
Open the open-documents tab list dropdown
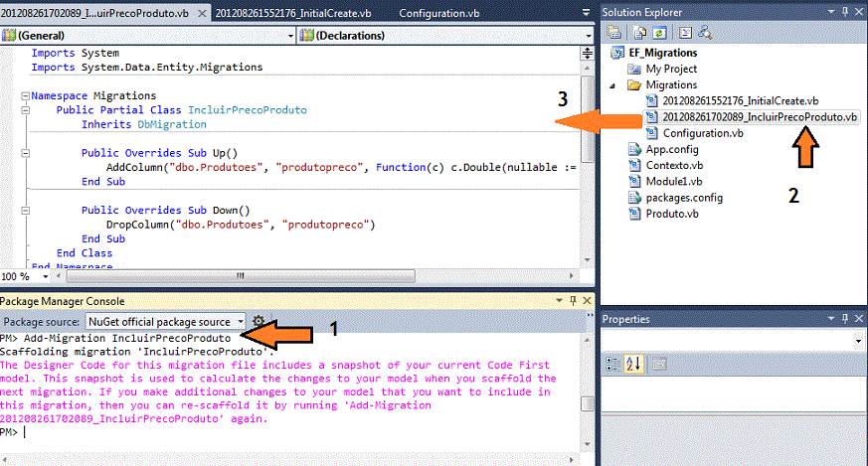586,12
